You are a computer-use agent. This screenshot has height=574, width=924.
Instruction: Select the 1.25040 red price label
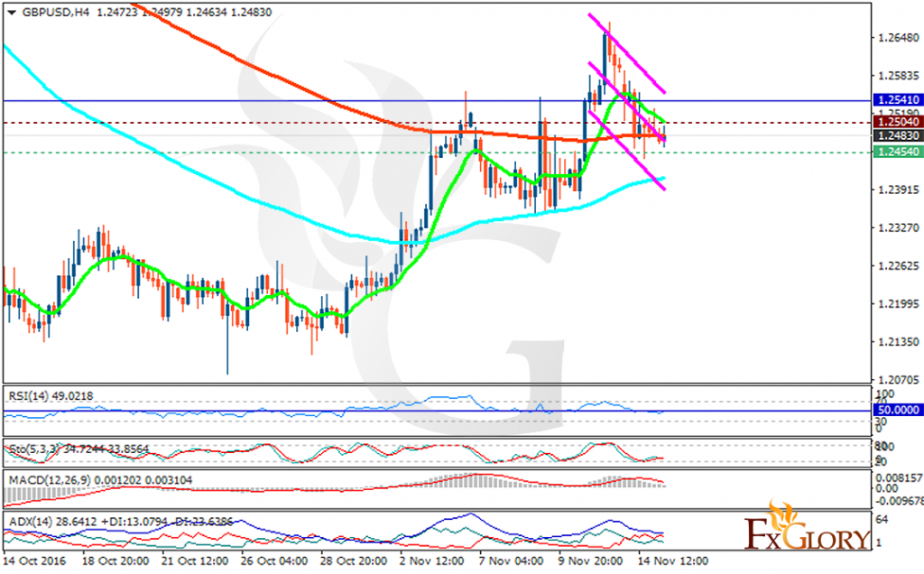pos(898,122)
